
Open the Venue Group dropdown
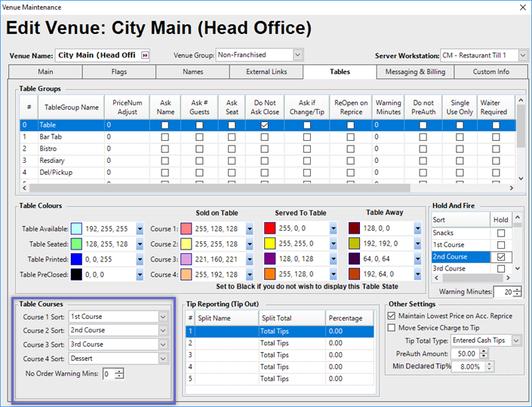click(297, 55)
